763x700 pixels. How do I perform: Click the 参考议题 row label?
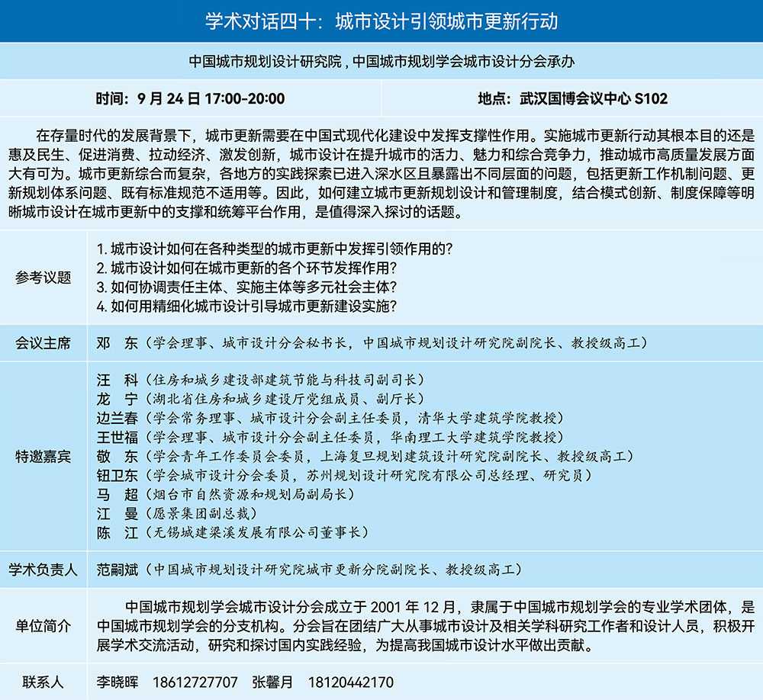(43, 278)
